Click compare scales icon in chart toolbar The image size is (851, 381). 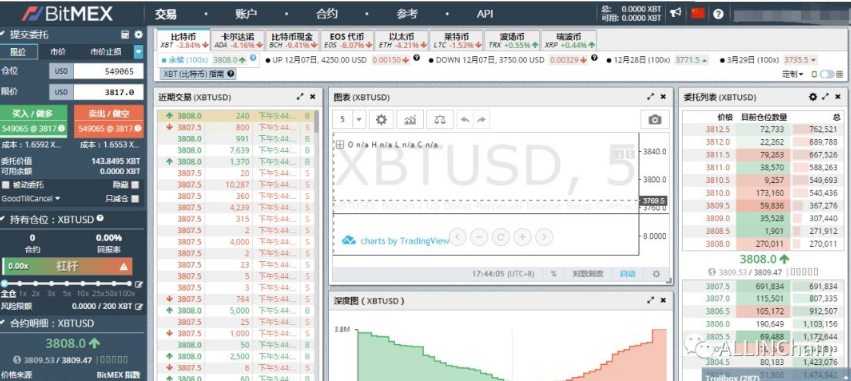(x=439, y=119)
